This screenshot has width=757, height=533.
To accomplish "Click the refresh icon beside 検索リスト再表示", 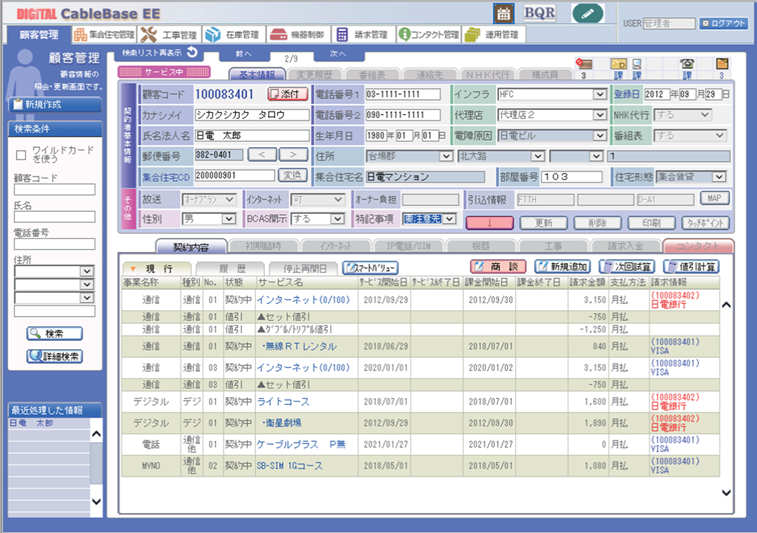I will 191,52.
